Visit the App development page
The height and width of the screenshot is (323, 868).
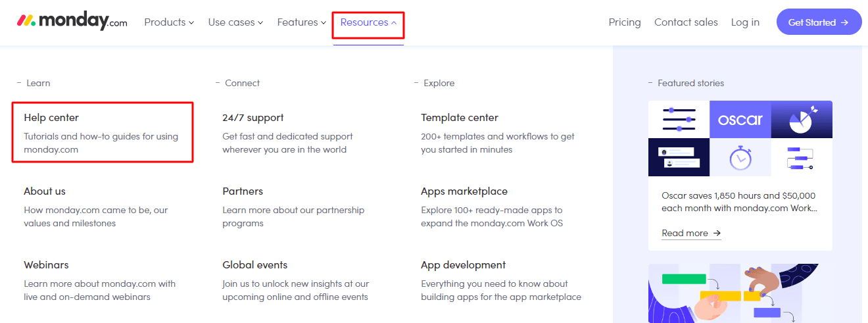[464, 265]
